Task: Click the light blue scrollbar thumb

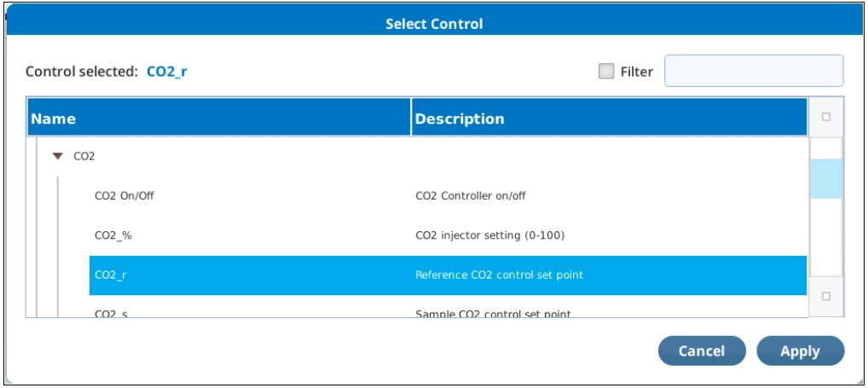Action: [826, 179]
